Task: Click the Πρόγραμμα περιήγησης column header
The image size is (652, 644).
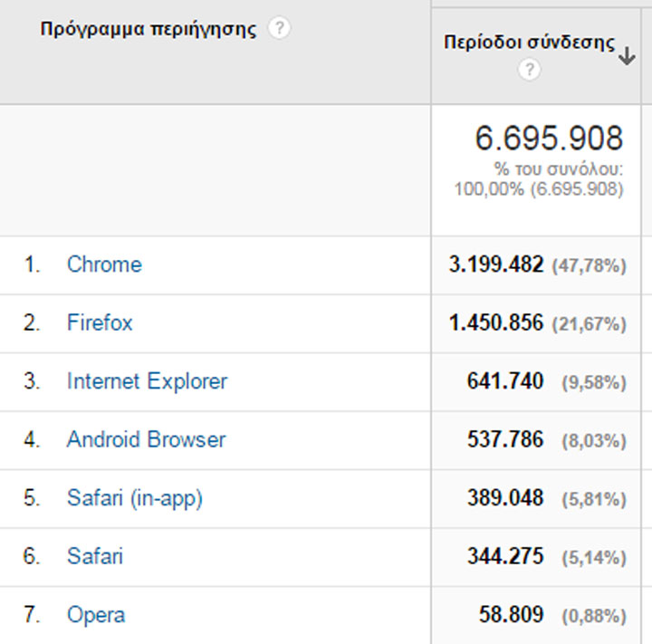Action: pos(149,29)
